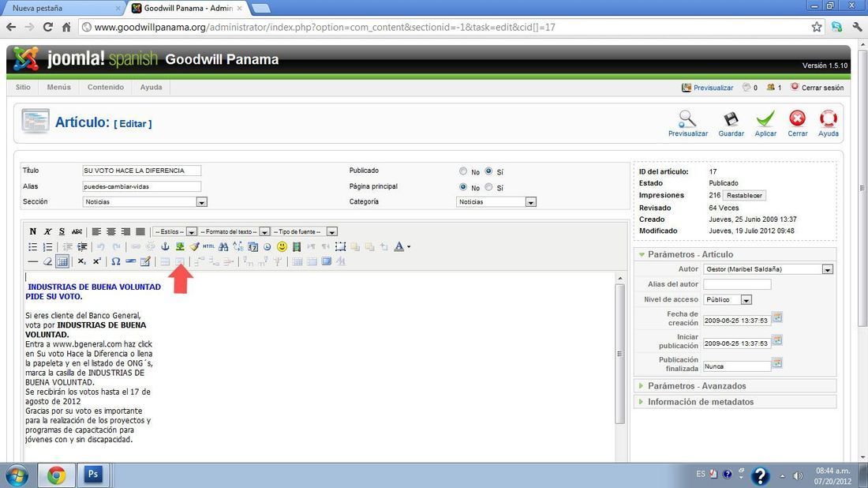The width and height of the screenshot is (868, 488).
Task: Open the Categoría dropdown
Action: 496,202
